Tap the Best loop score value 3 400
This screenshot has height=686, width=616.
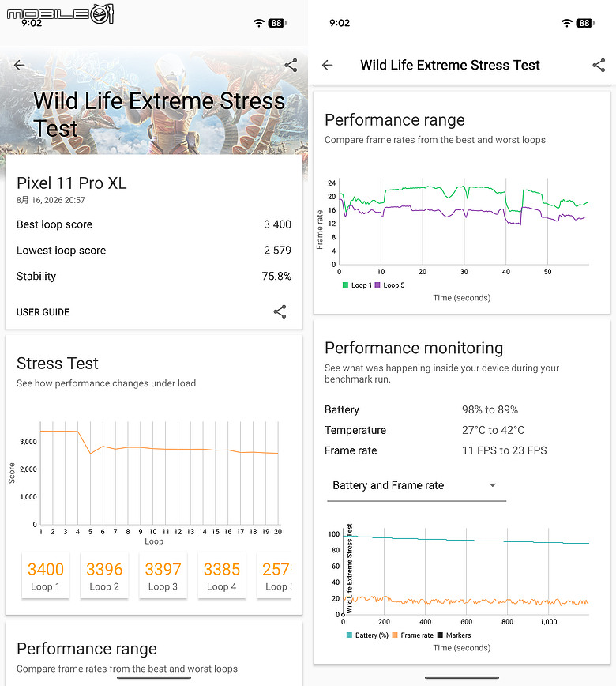[277, 224]
